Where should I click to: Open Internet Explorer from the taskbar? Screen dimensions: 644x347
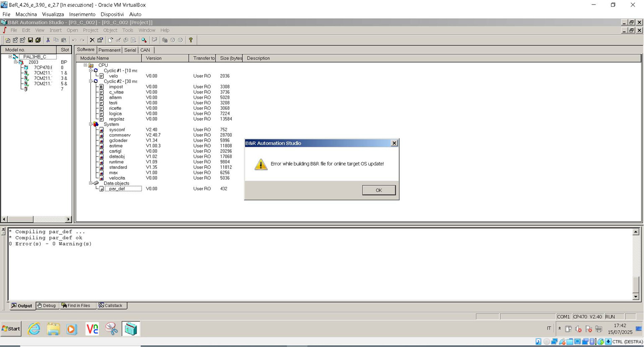(34, 329)
